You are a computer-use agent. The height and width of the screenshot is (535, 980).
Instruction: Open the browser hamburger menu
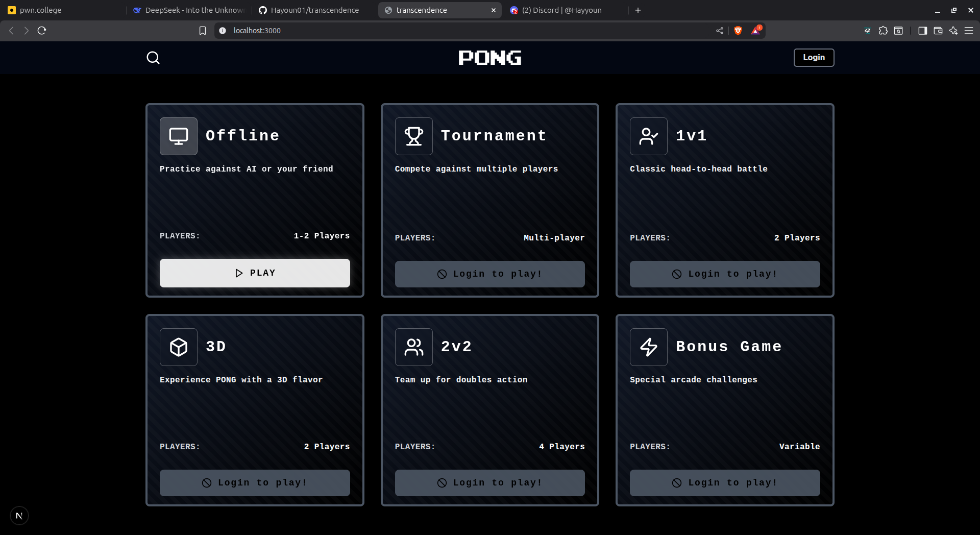click(968, 31)
